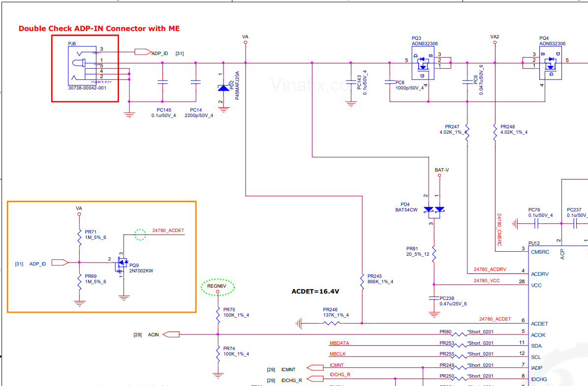Click the PC237 capacitor label
Image resolution: width=588 pixels, height=386 pixels.
(x=574, y=210)
